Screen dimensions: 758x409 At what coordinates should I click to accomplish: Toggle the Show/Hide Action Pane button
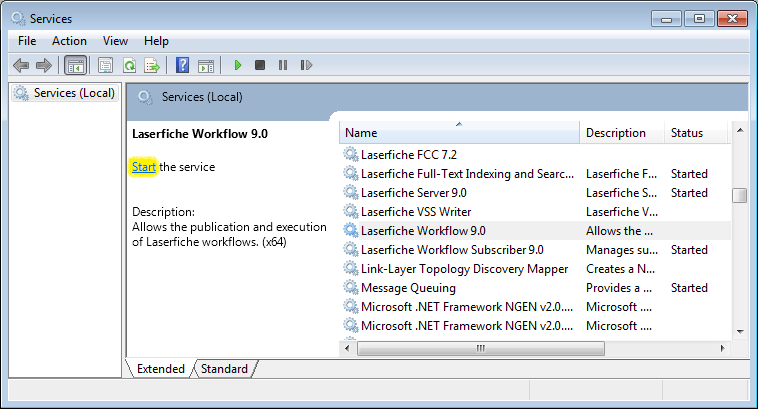(205, 65)
